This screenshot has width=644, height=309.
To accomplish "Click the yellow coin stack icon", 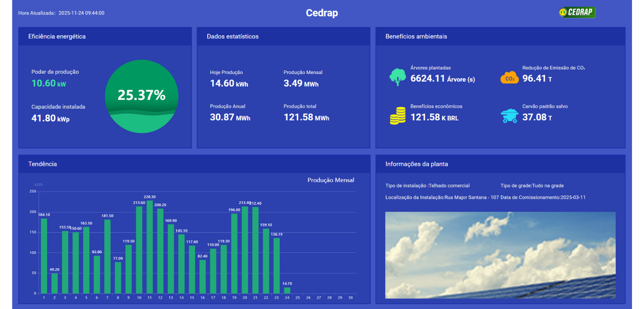I will click(x=398, y=116).
